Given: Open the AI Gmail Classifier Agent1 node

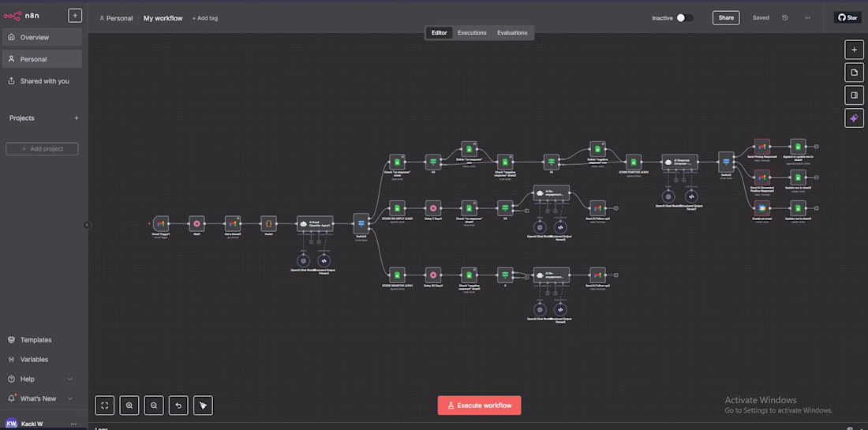Looking at the screenshot, I should click(315, 223).
